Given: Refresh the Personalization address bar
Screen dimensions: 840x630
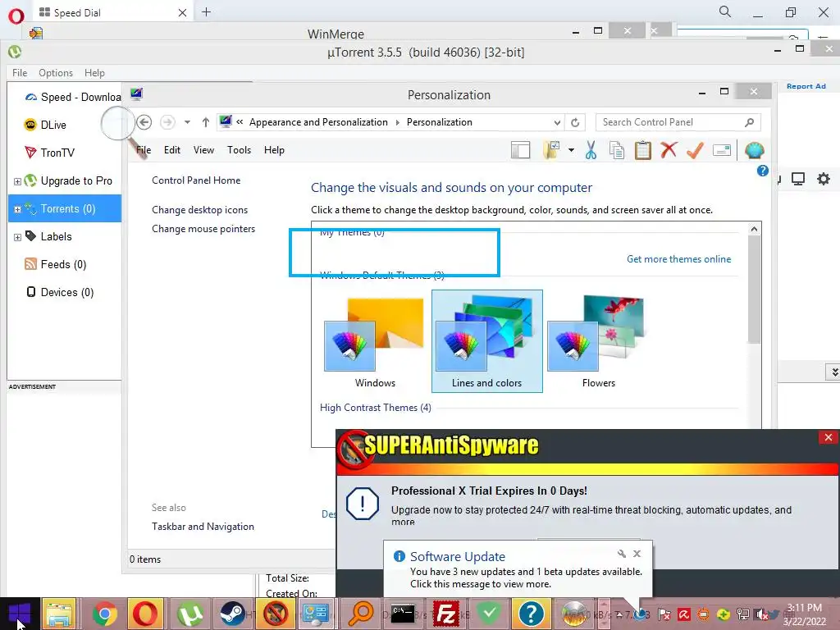Looking at the screenshot, I should point(575,122).
